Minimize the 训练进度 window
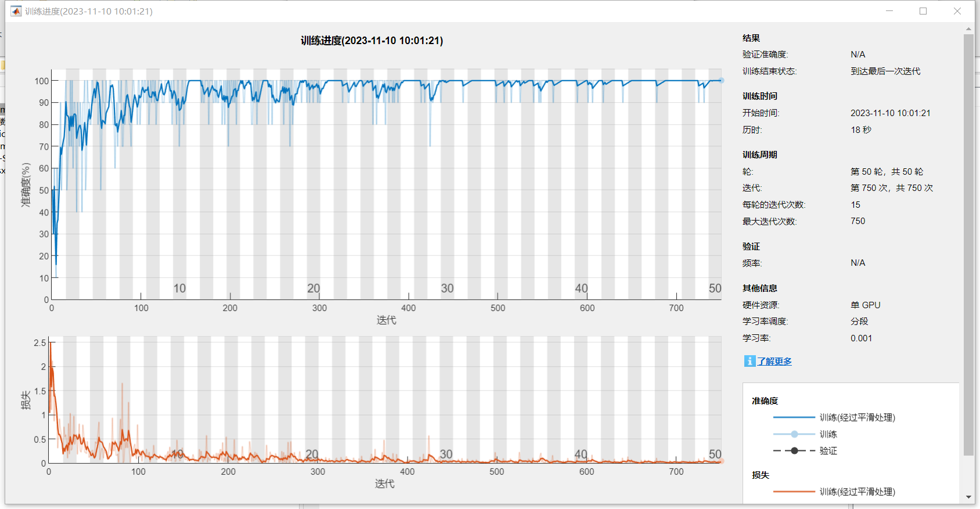The image size is (980, 509). [889, 11]
